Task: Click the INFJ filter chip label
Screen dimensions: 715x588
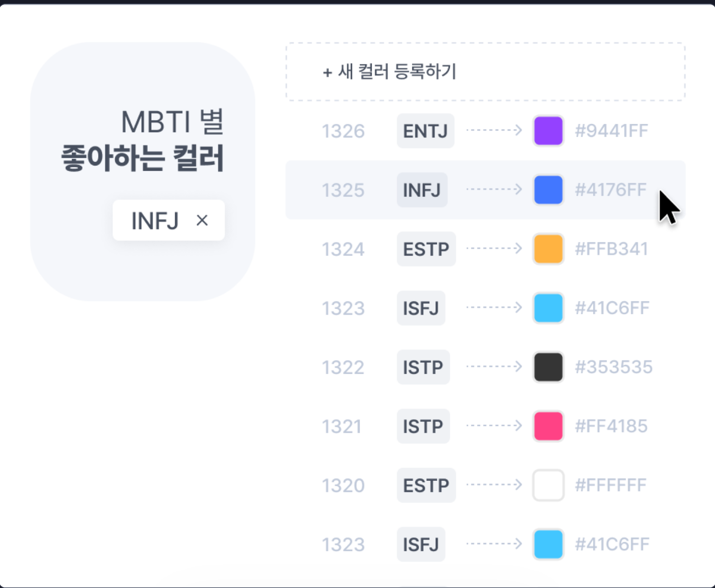Action: pyautogui.click(x=155, y=221)
